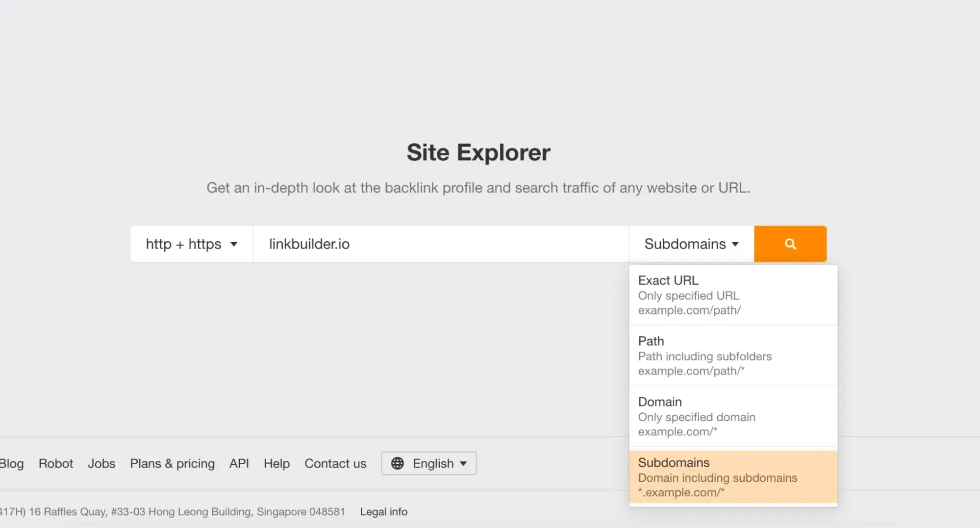The width and height of the screenshot is (980, 528).
Task: Select the Domain scope option
Action: point(732,416)
